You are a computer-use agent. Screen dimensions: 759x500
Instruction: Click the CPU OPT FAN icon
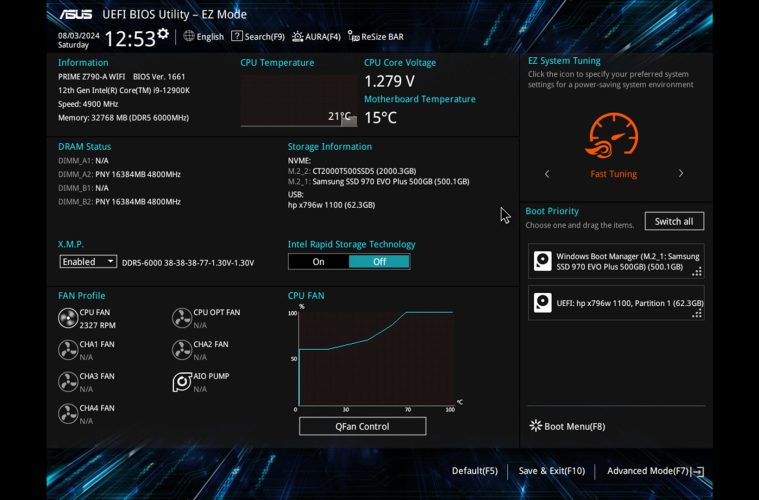pos(182,318)
